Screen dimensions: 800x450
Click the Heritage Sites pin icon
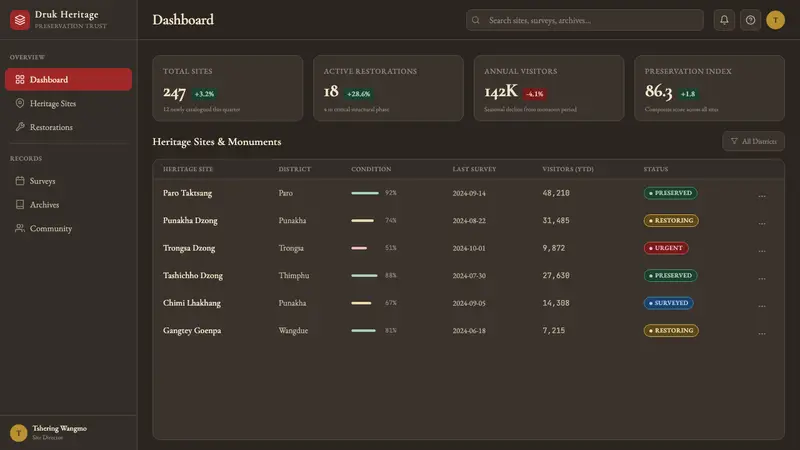[x=20, y=103]
